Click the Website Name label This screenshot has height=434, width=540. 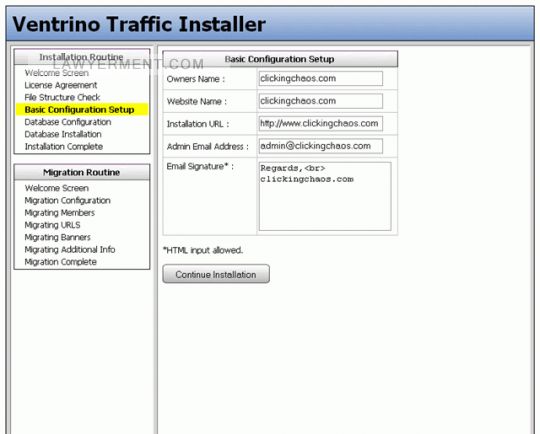coord(197,101)
